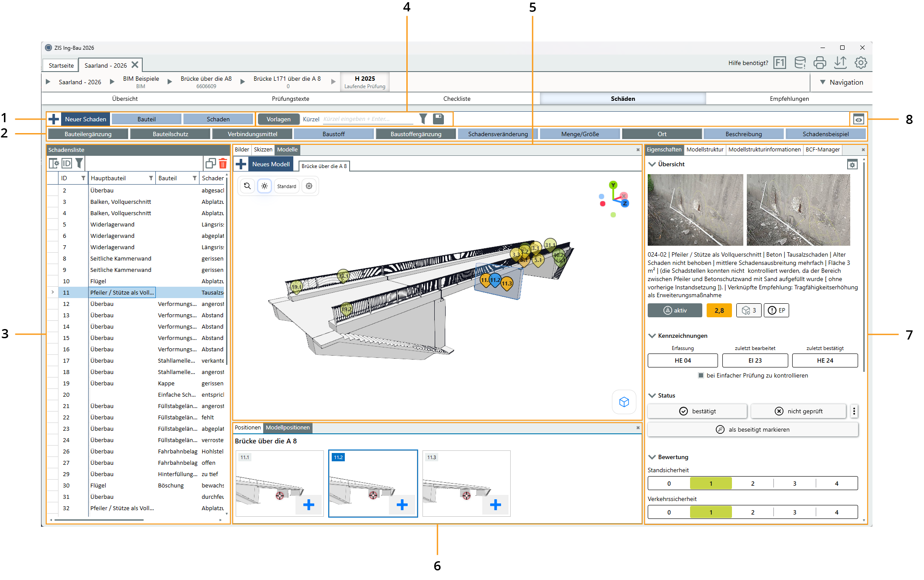This screenshot has width=924, height=580.
Task: Select damage marker 11.3 on the bridge model
Action: tap(507, 284)
